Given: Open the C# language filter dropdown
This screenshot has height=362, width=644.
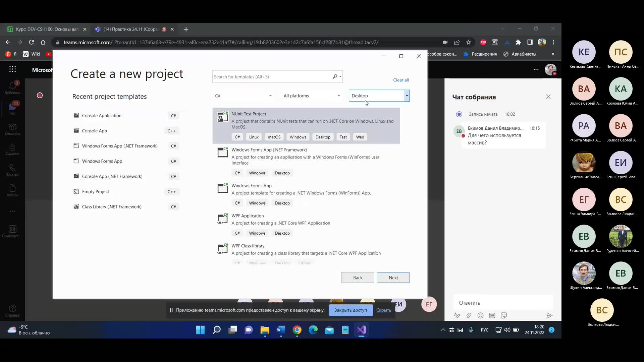Looking at the screenshot, I should [243, 96].
